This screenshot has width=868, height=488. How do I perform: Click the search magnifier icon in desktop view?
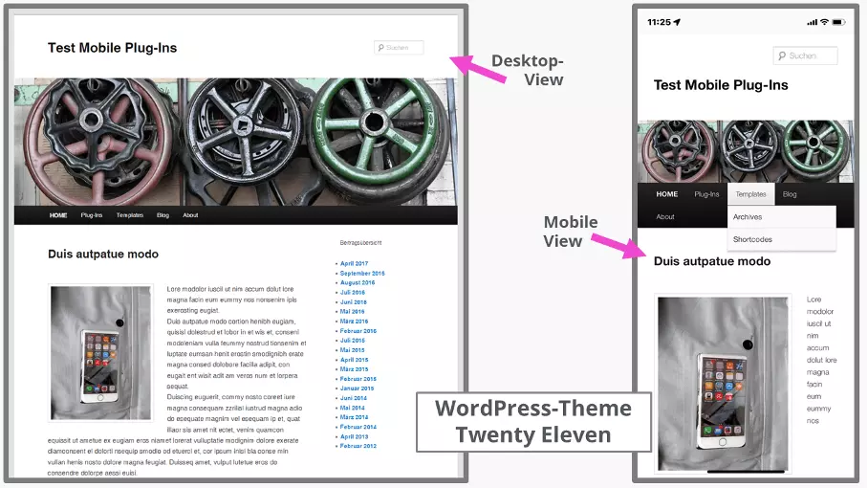click(x=381, y=48)
